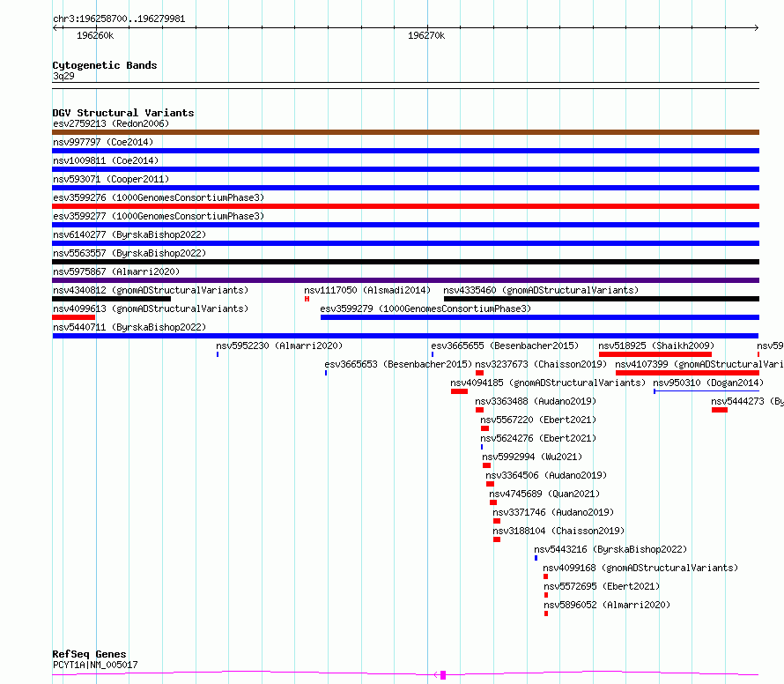Open the PCYT1A|NM_005017 gene label

point(95,665)
